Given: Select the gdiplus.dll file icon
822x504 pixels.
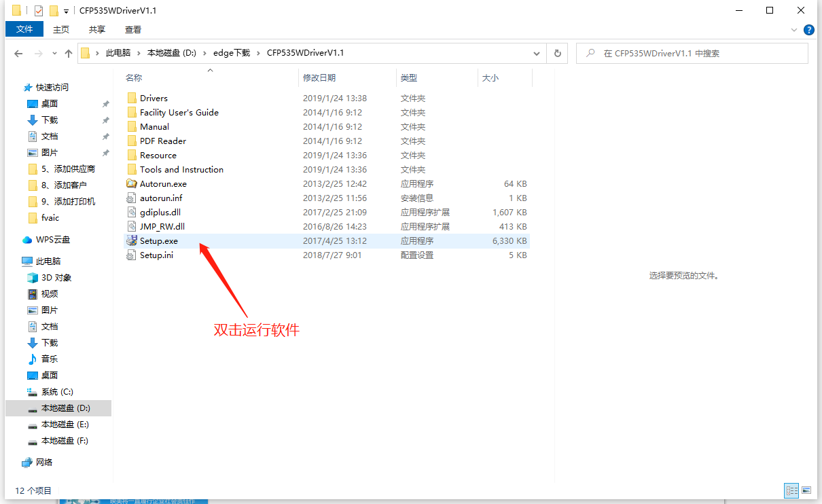Looking at the screenshot, I should [132, 213].
